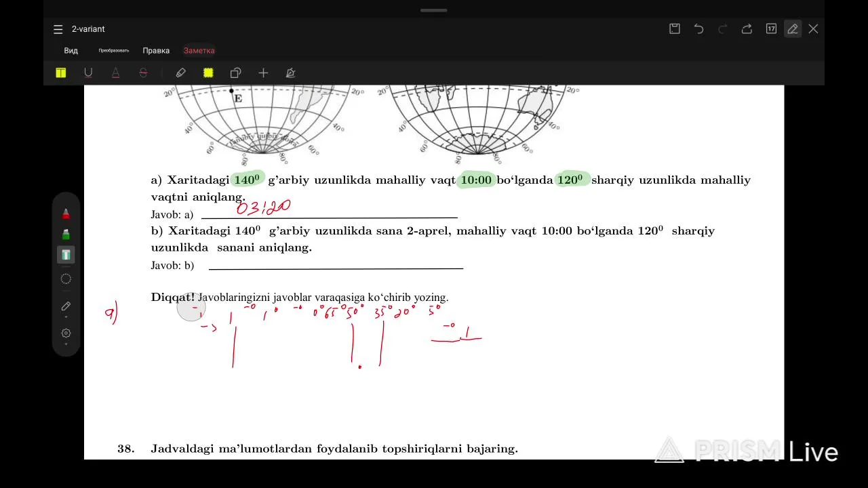The width and height of the screenshot is (868, 488).
Task: Tap the highlighted 140° longitude value
Action: click(247, 180)
